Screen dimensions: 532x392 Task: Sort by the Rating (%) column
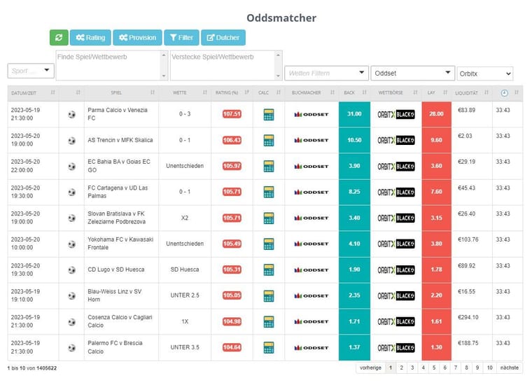click(232, 92)
